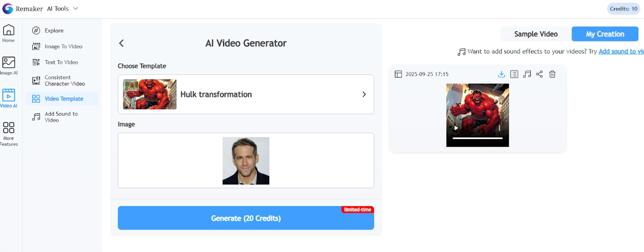This screenshot has height=252, width=644.
Task: Open video player more options
Action: pos(500,128)
